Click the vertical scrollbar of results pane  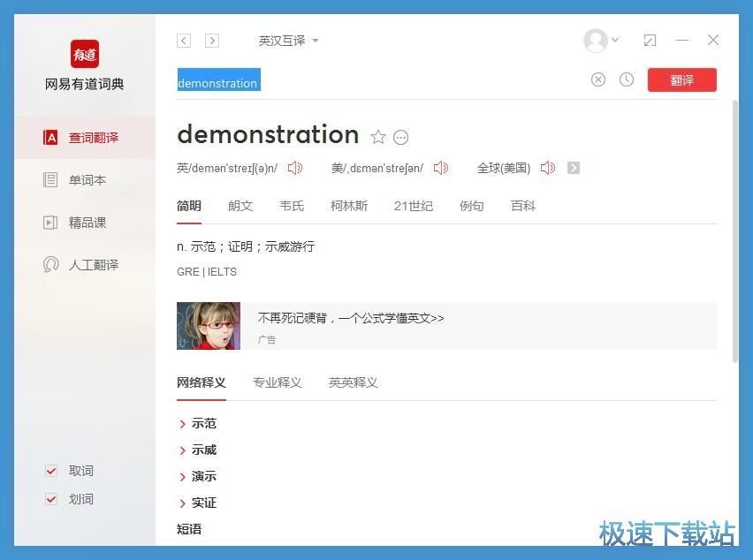tap(734, 231)
